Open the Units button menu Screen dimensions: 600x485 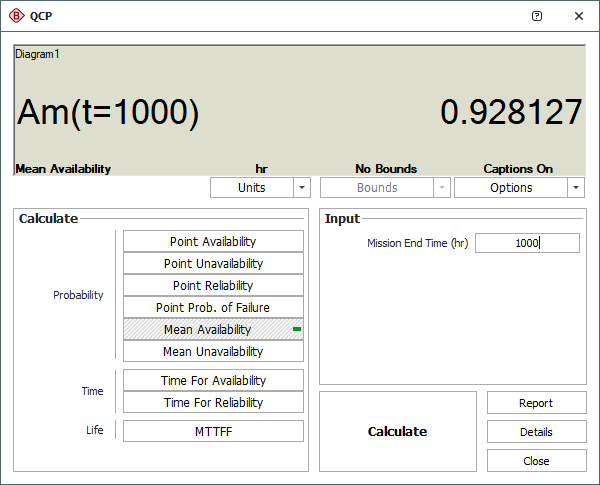pyautogui.click(x=251, y=187)
